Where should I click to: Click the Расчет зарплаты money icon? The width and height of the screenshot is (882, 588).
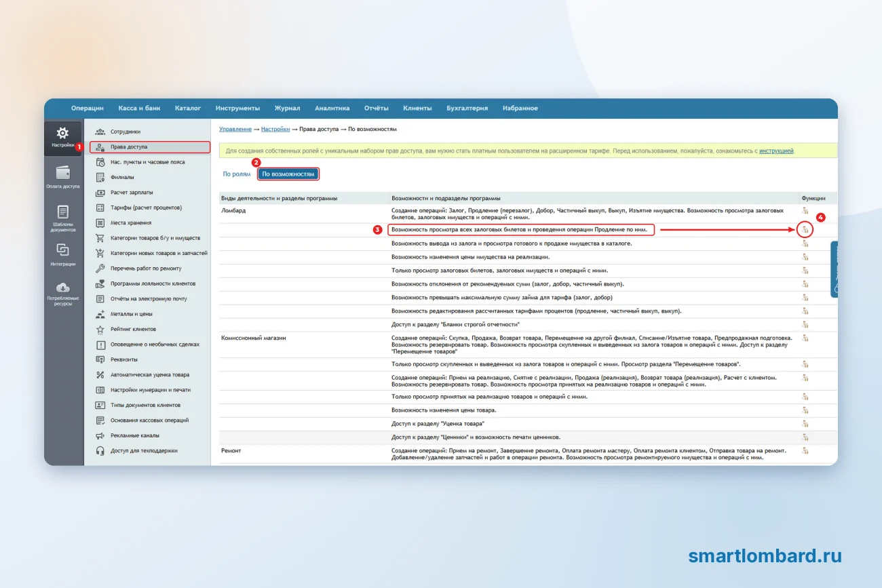coord(100,193)
